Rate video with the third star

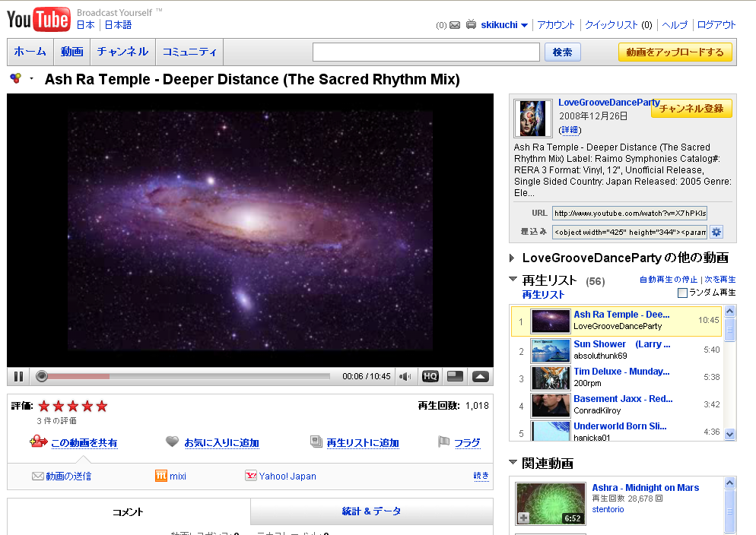(73, 406)
